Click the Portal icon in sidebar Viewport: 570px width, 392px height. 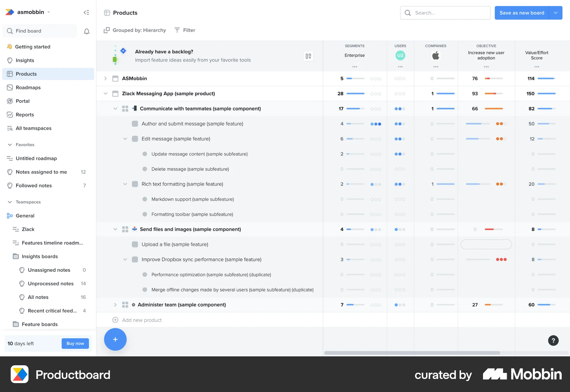[10, 101]
